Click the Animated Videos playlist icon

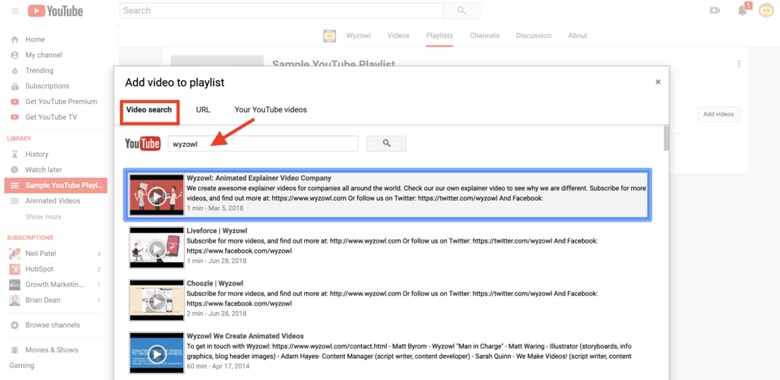tap(15, 201)
